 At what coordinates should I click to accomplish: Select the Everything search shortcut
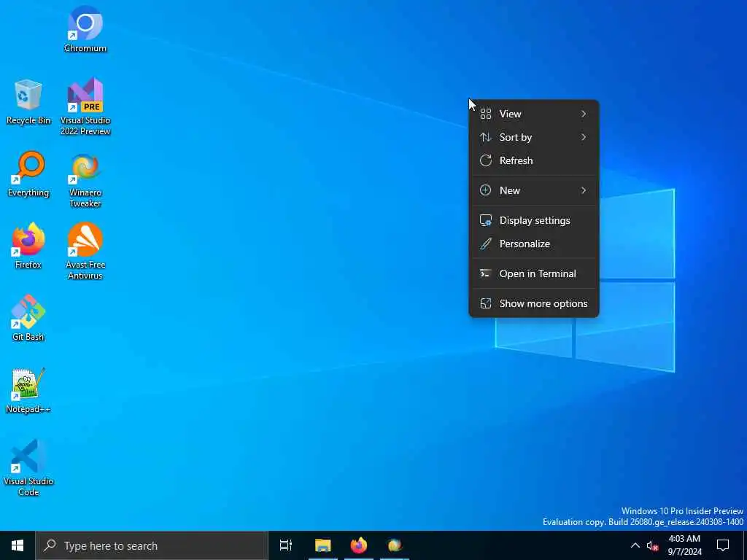[28, 175]
